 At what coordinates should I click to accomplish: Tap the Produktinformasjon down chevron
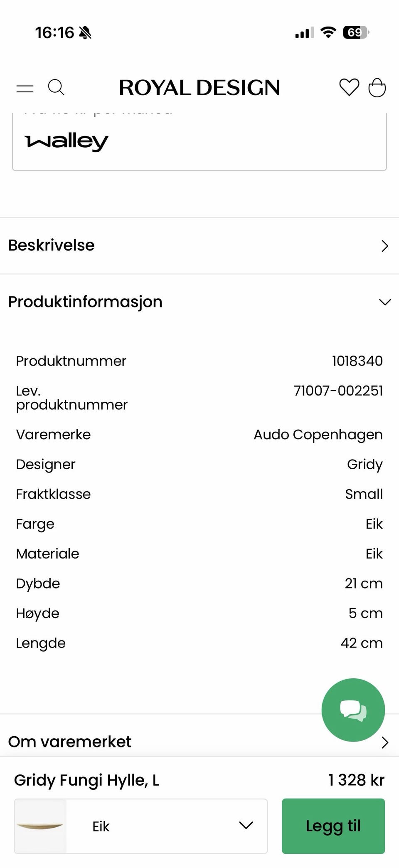pyautogui.click(x=385, y=302)
